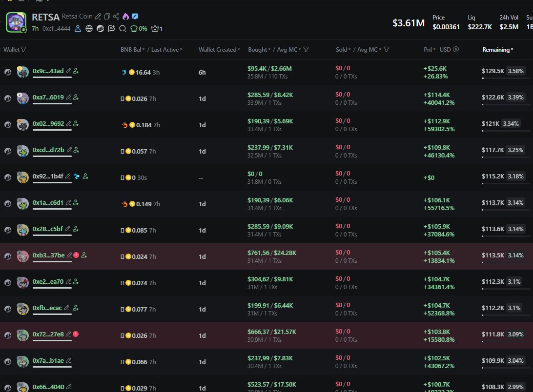This screenshot has width=533, height=392.
Task: Open wallet 0xa7...6019
Action: click(x=48, y=97)
